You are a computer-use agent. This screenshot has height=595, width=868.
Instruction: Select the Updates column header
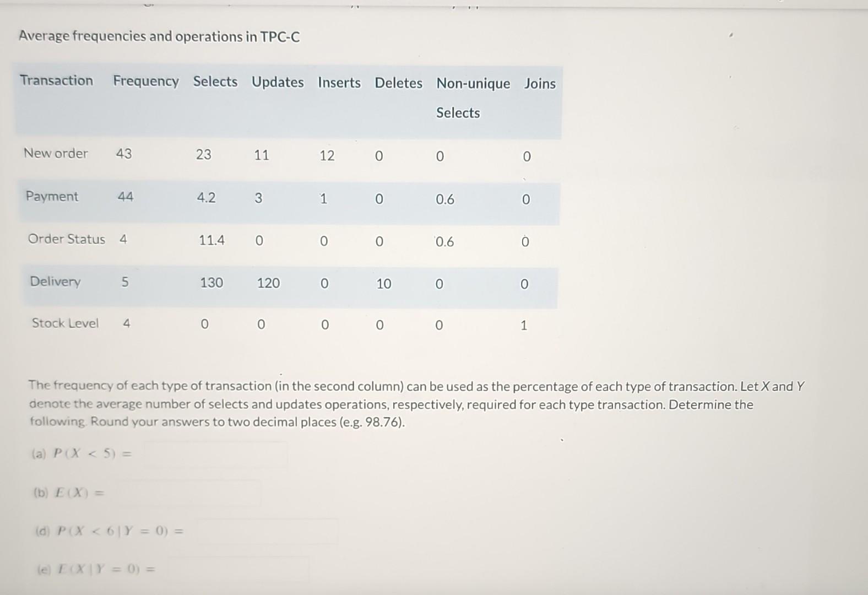tap(278, 82)
